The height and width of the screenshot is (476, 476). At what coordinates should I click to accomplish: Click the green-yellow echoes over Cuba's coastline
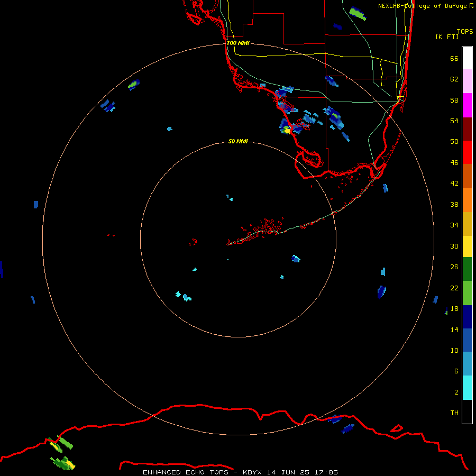62,453
